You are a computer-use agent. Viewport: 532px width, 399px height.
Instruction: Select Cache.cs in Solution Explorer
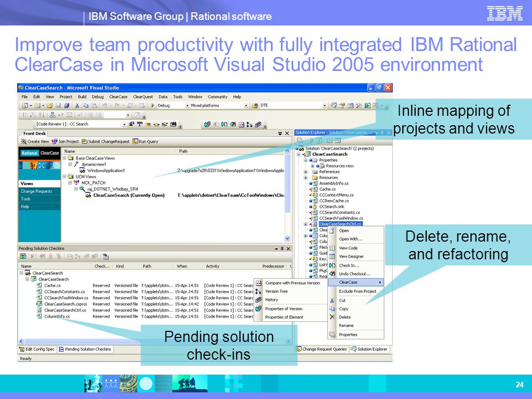328,189
